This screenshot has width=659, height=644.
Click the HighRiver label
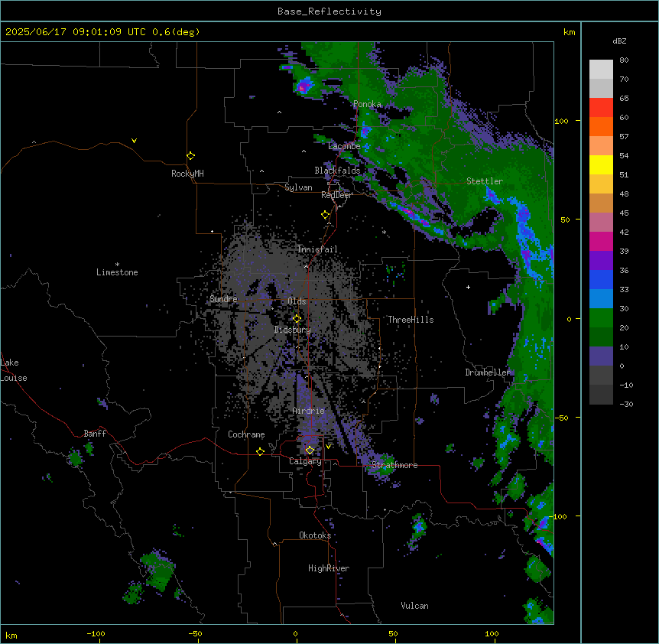[329, 568]
